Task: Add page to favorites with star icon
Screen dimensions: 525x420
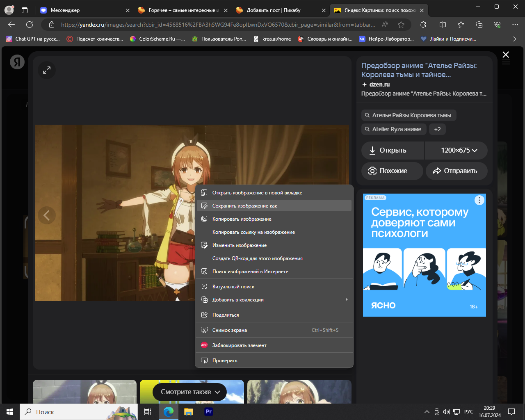Action: point(401,25)
